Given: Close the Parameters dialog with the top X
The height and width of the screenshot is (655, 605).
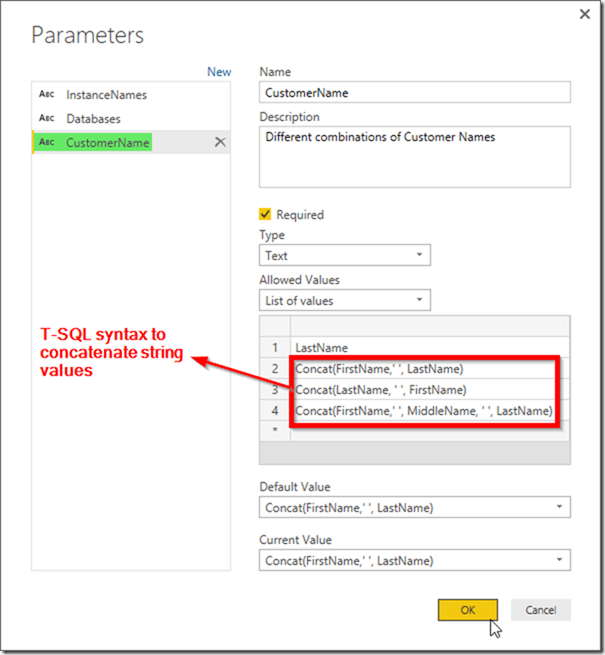Looking at the screenshot, I should pos(585,14).
